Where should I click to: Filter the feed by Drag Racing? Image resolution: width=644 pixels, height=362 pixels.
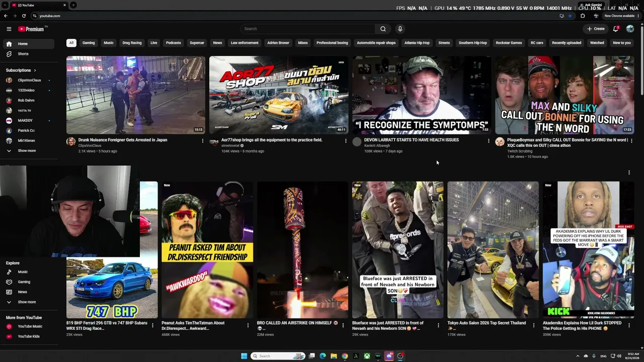[132, 43]
